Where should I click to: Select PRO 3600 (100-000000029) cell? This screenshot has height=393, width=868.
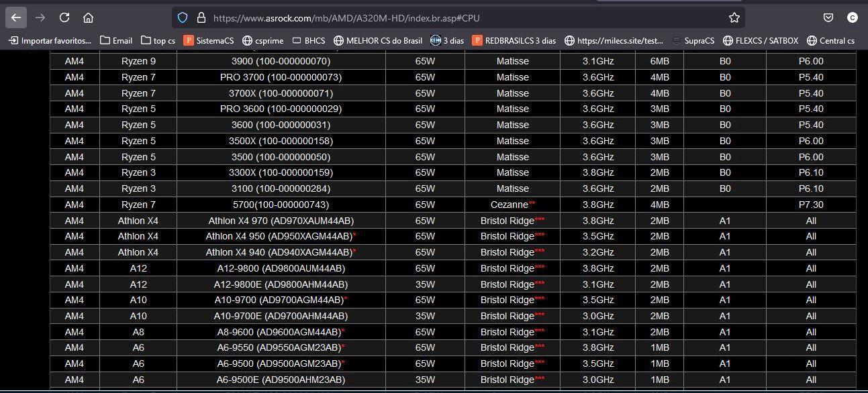281,109
